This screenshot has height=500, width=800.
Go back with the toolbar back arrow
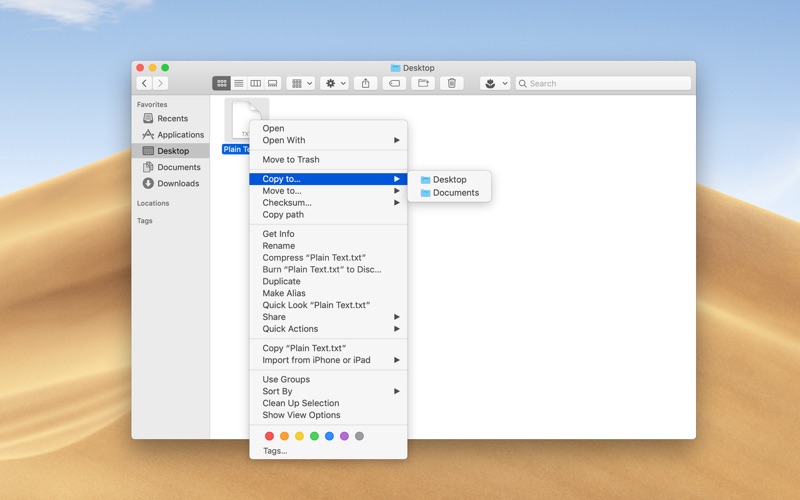click(144, 83)
